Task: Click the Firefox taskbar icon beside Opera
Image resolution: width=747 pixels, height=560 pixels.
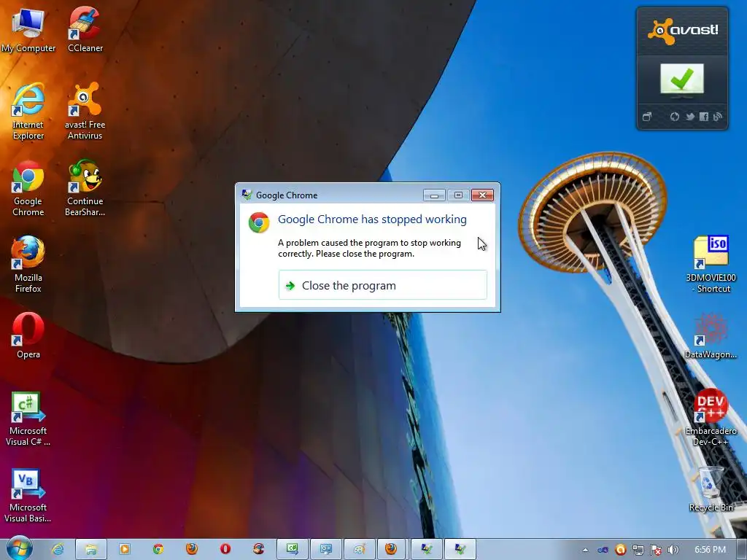Action: 192,549
